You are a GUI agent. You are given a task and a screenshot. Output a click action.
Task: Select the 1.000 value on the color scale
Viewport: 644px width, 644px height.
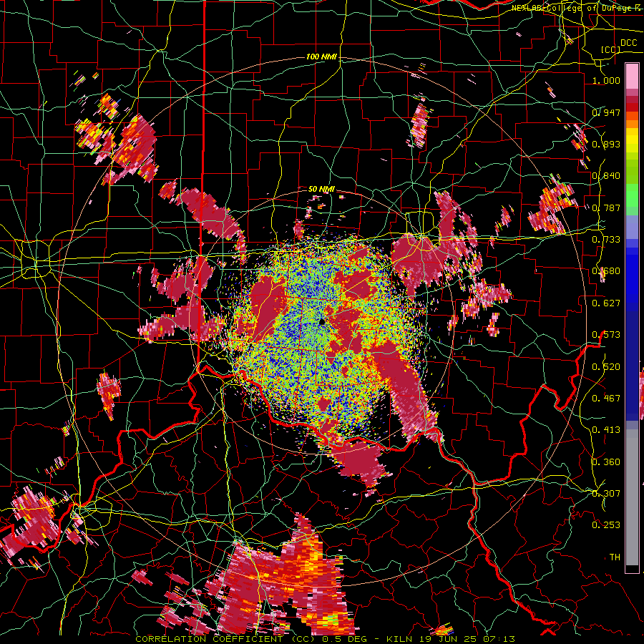(x=606, y=80)
